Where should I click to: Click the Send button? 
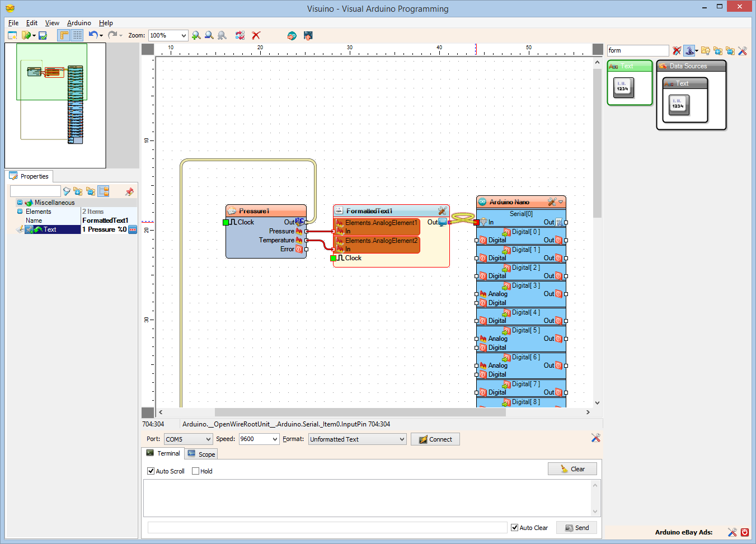pyautogui.click(x=576, y=528)
